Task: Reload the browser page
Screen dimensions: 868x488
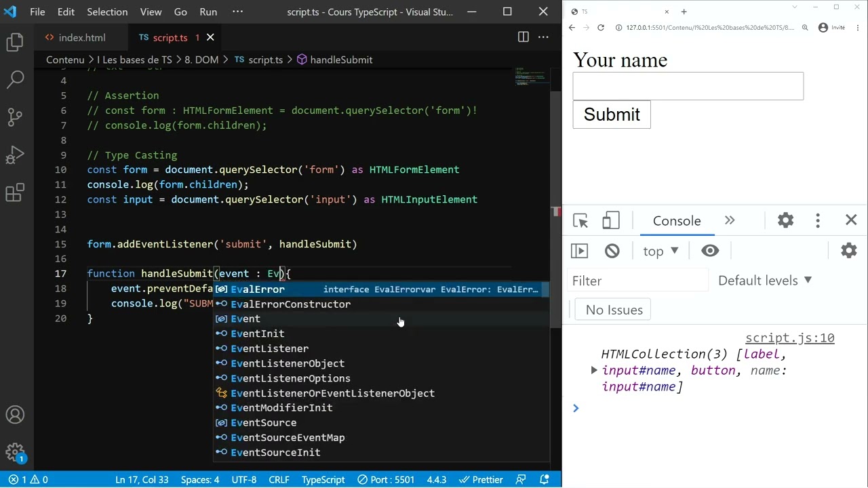Action: coord(601,28)
